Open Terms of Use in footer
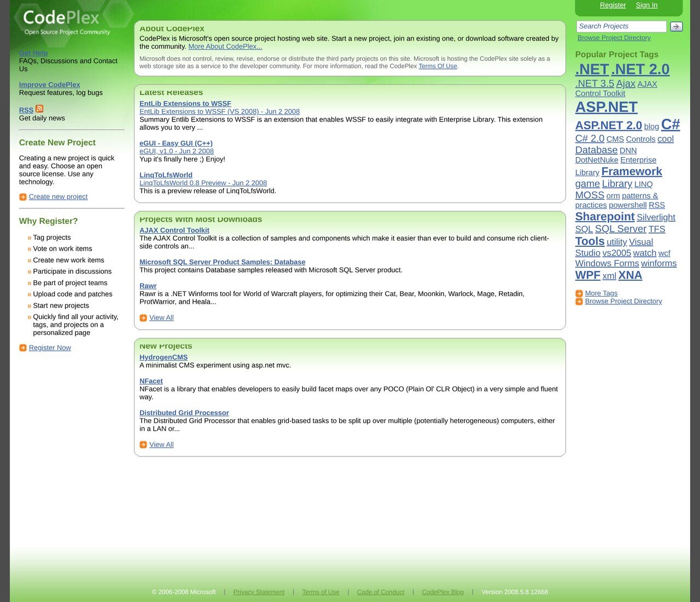 pyautogui.click(x=320, y=592)
